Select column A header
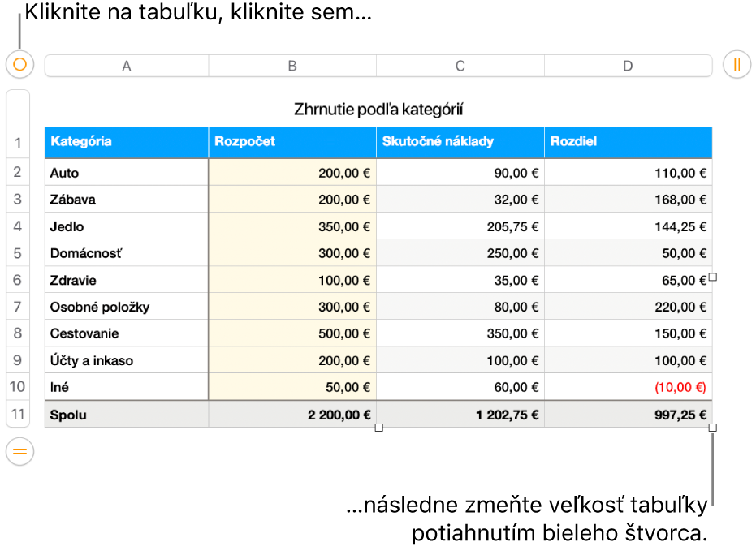Image resolution: width=756 pixels, height=555 pixels. tap(127, 66)
